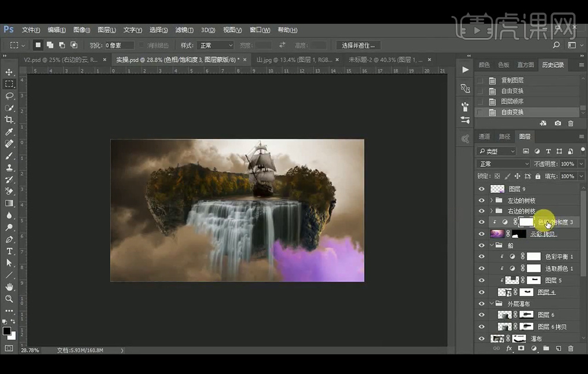
Task: Select the Horizontal Type tool
Action: [x=9, y=251]
